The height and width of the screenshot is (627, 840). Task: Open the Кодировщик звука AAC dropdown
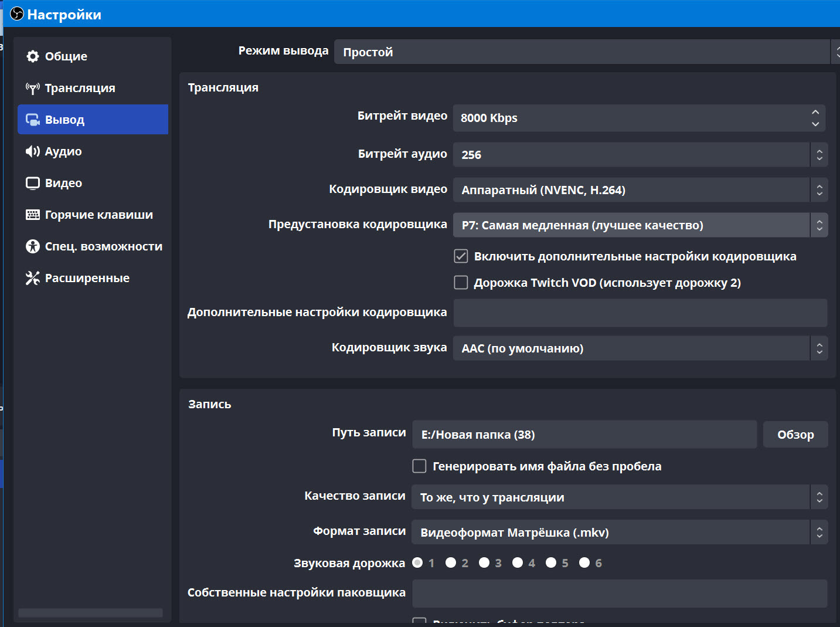coord(640,348)
